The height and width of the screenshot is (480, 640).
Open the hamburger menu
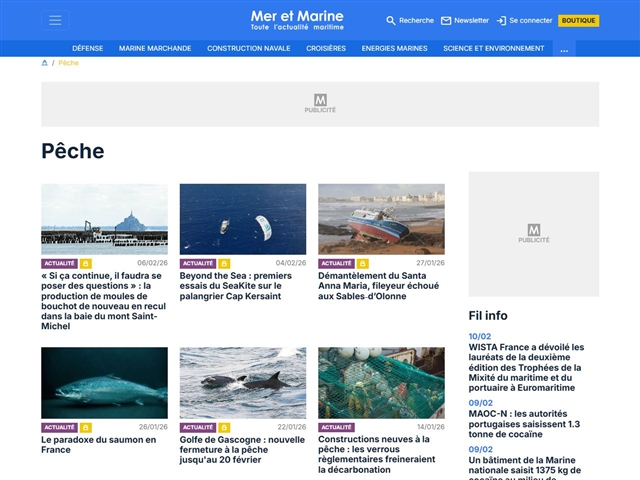point(55,20)
